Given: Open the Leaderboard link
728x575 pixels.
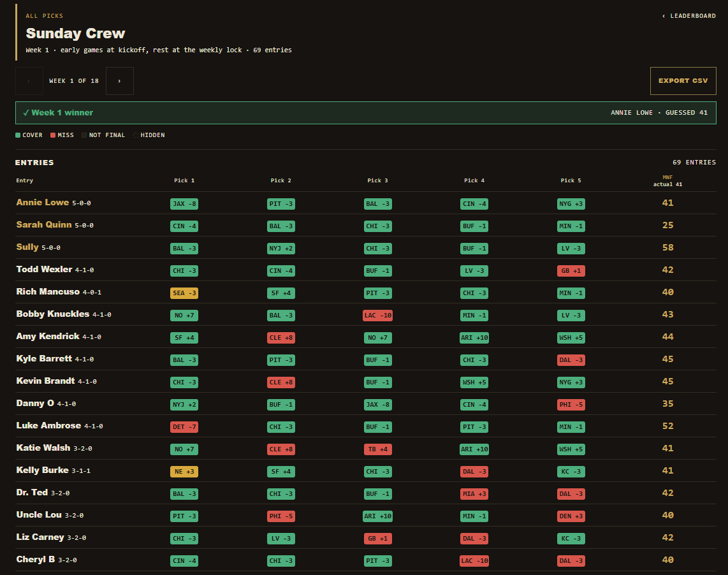Looking at the screenshot, I should click(x=689, y=16).
